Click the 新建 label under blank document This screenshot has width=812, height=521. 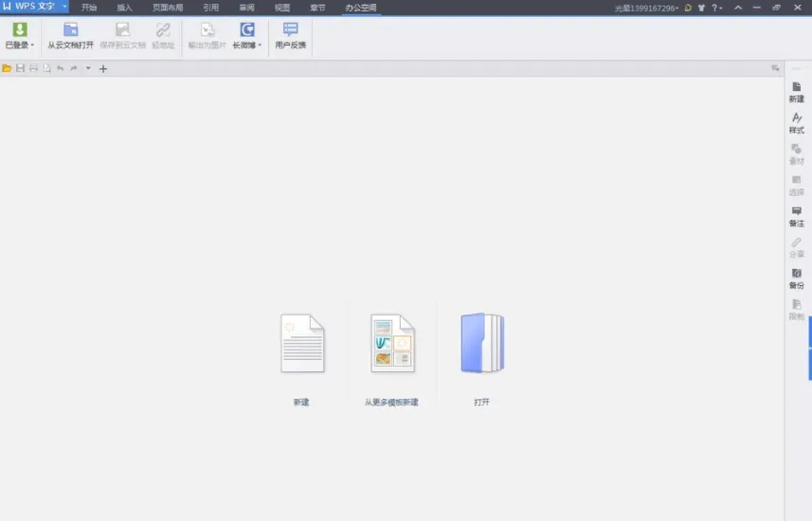[x=301, y=403]
